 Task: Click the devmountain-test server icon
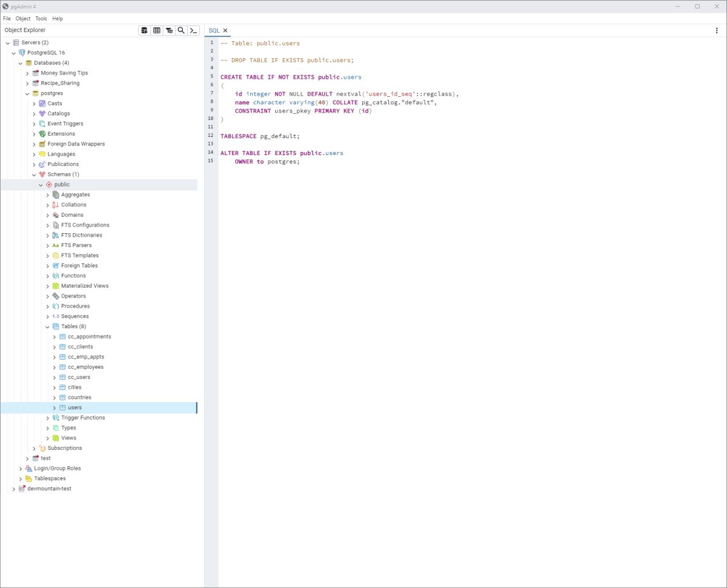(x=22, y=489)
